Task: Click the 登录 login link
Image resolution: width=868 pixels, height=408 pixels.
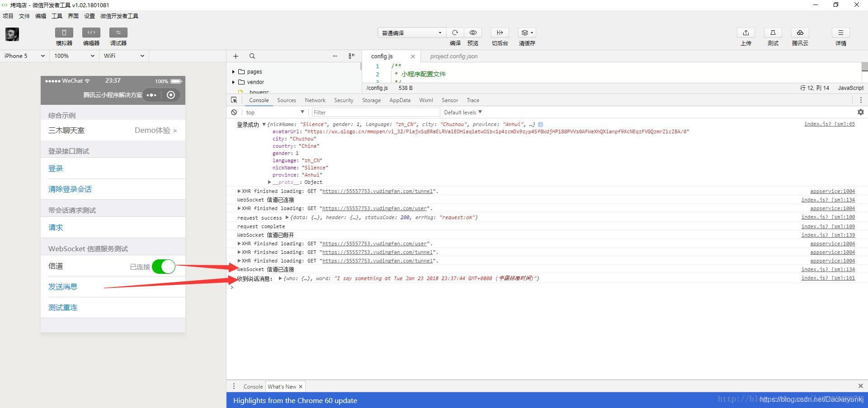Action: click(x=56, y=169)
